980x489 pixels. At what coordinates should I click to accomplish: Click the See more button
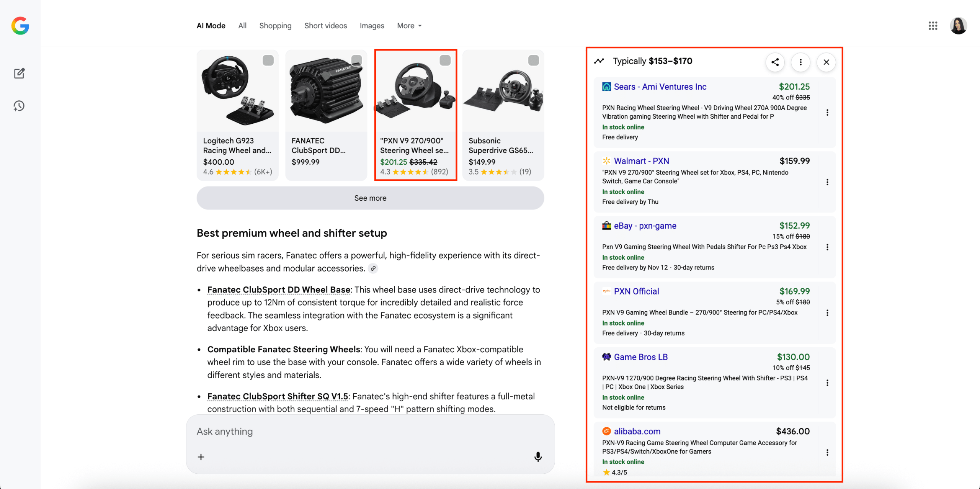pos(370,198)
